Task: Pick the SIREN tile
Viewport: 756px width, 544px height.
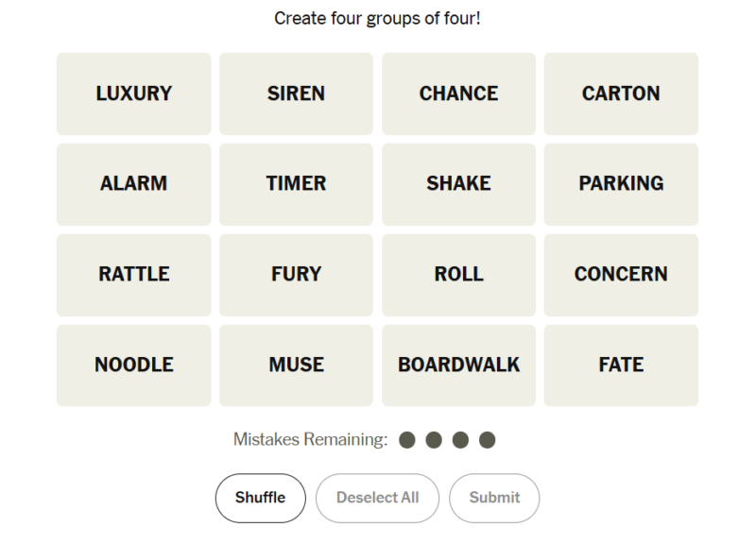Action: 296,93
